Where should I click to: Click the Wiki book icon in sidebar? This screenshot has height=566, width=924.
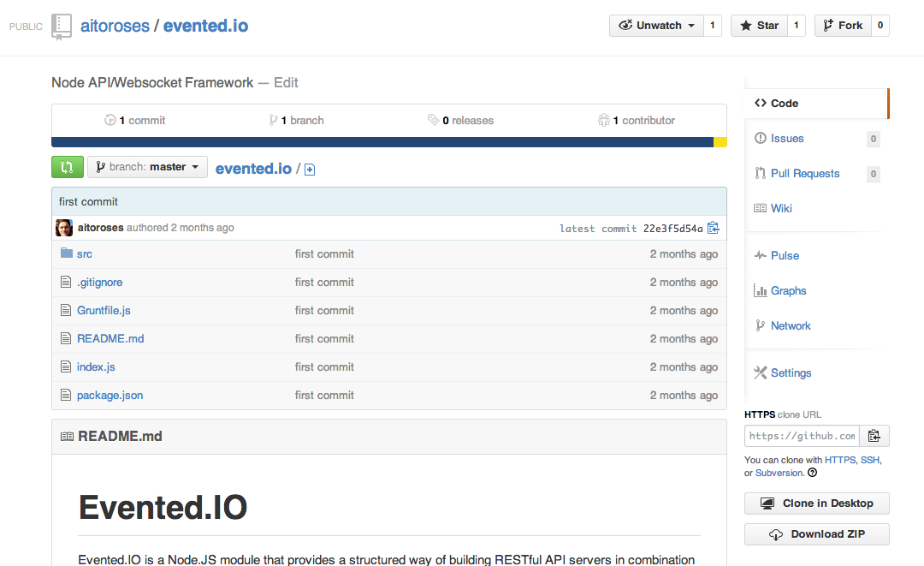click(761, 208)
